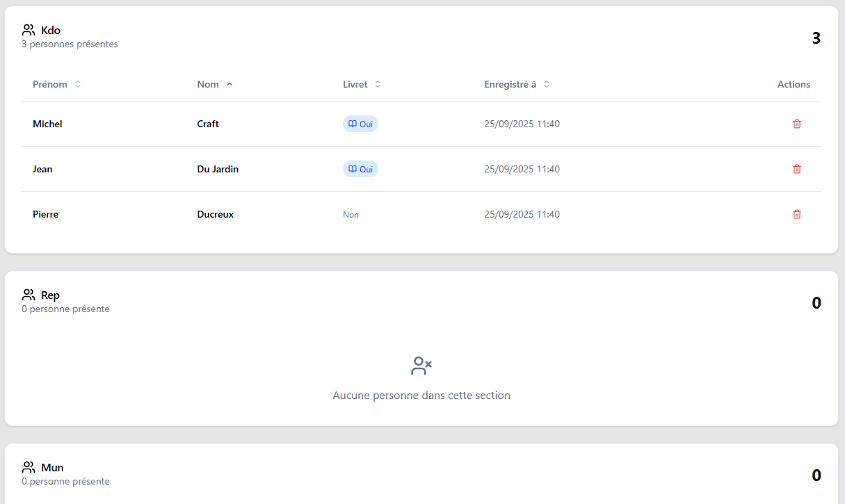The height and width of the screenshot is (504, 845).
Task: Click the book icon in Michel's Livret badge
Action: (353, 124)
